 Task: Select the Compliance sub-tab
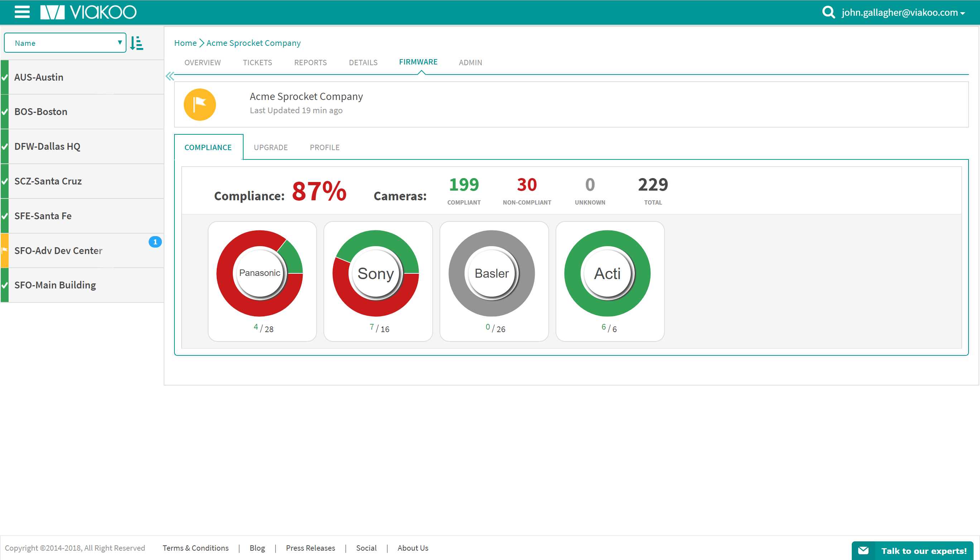tap(208, 147)
